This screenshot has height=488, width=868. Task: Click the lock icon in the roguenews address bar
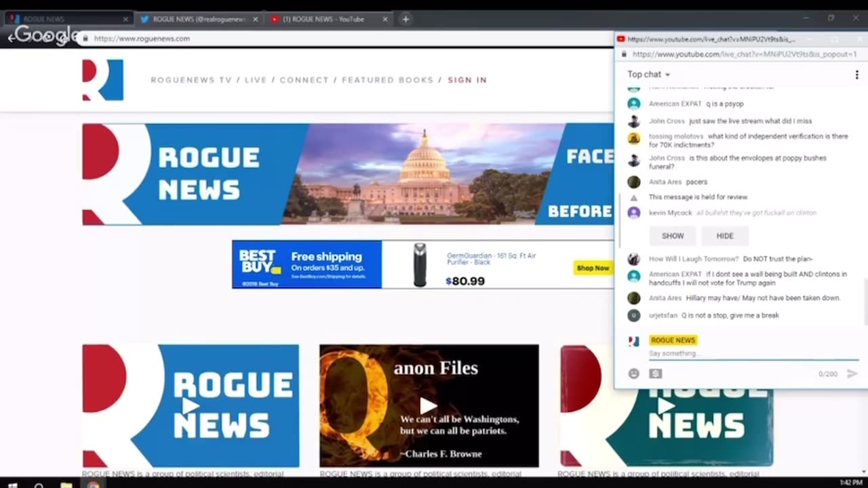click(x=85, y=39)
